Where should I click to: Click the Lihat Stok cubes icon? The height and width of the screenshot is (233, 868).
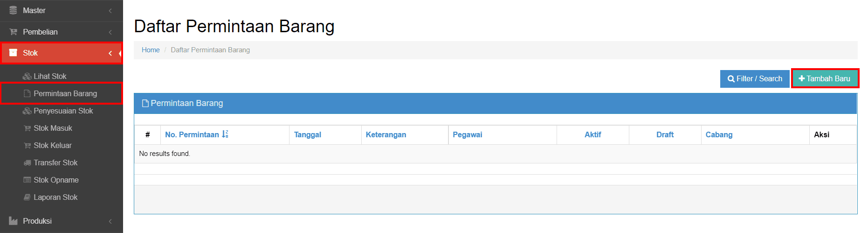click(27, 76)
